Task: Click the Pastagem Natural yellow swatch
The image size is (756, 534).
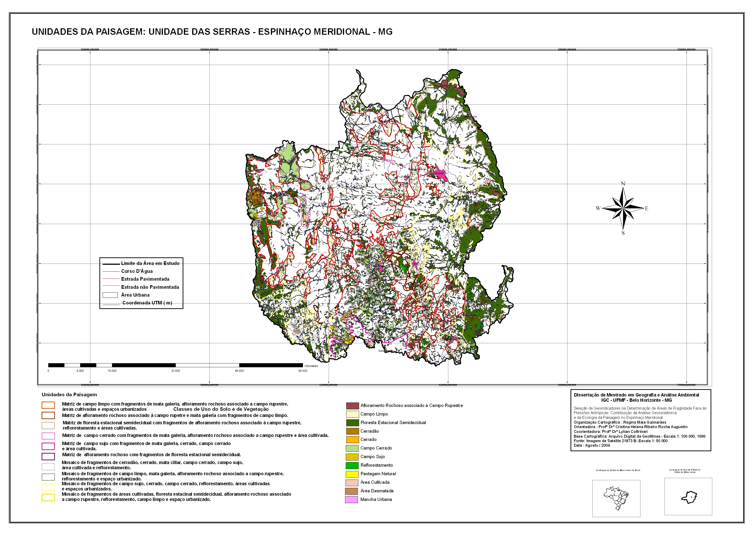Action: [x=352, y=474]
